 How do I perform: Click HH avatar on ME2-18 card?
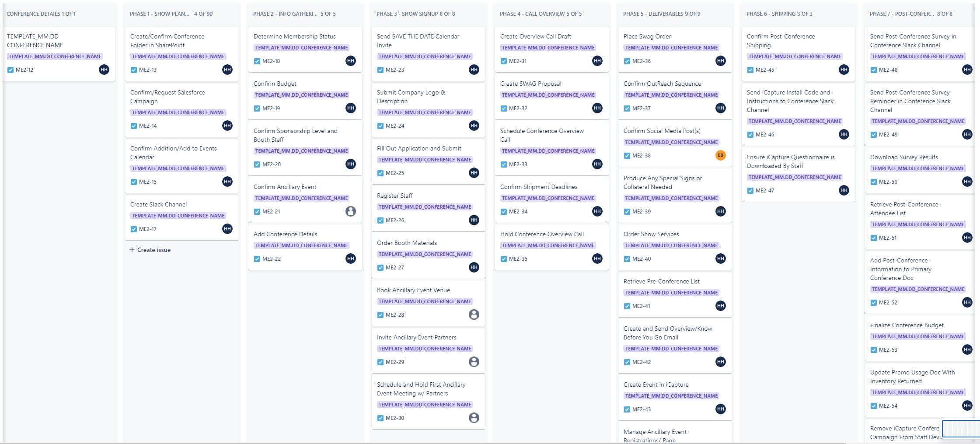pyautogui.click(x=350, y=61)
